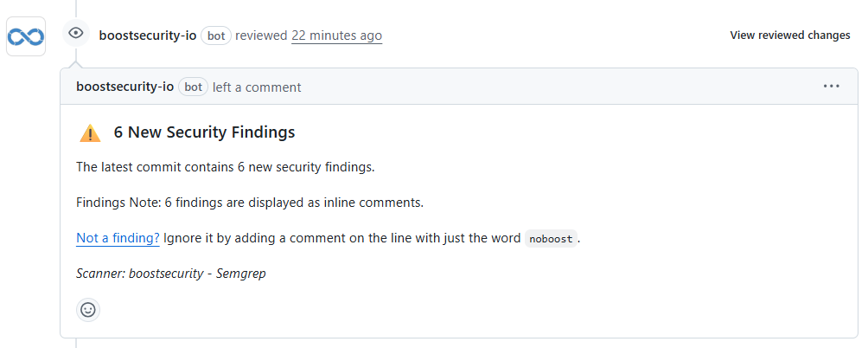Click the 'left a comment' text
Image resolution: width=868 pixels, height=348 pixels.
point(257,87)
